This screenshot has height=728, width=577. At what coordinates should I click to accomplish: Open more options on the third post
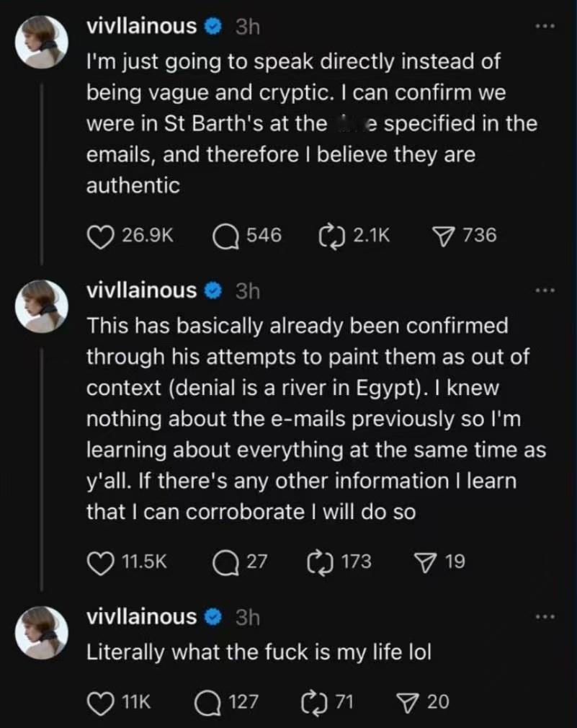[x=545, y=617]
